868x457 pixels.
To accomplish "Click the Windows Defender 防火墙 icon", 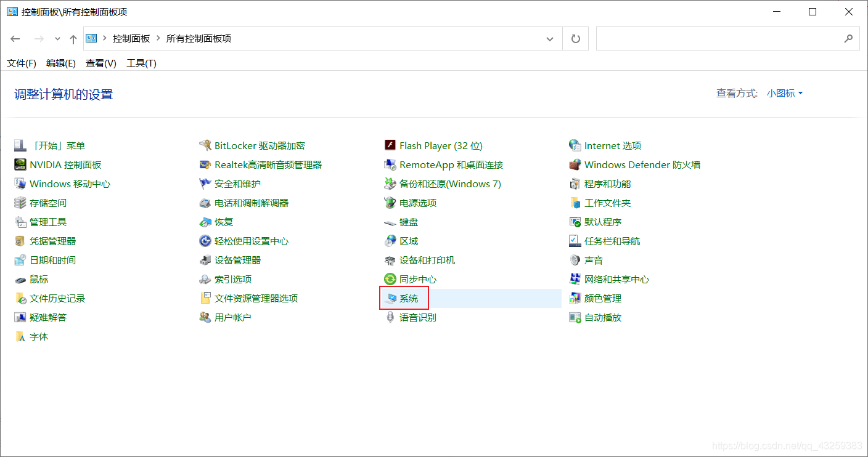I will click(x=575, y=164).
